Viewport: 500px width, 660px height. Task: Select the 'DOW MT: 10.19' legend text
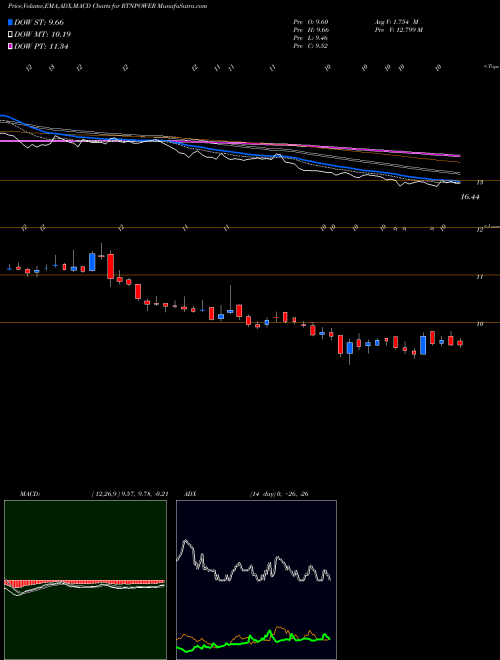pos(42,35)
